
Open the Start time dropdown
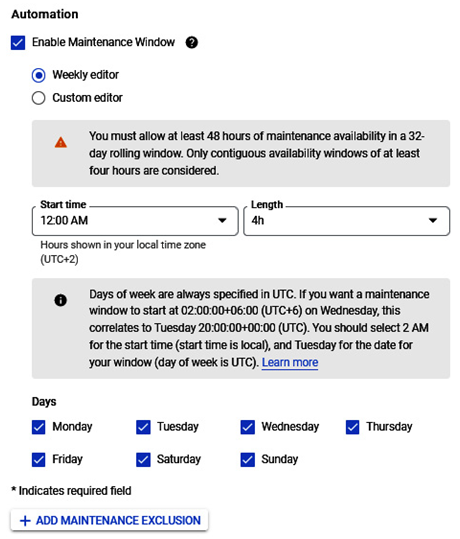[x=135, y=221]
